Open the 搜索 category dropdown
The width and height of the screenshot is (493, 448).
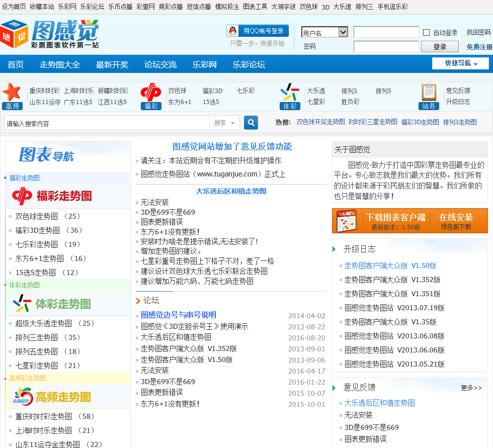coord(224,123)
